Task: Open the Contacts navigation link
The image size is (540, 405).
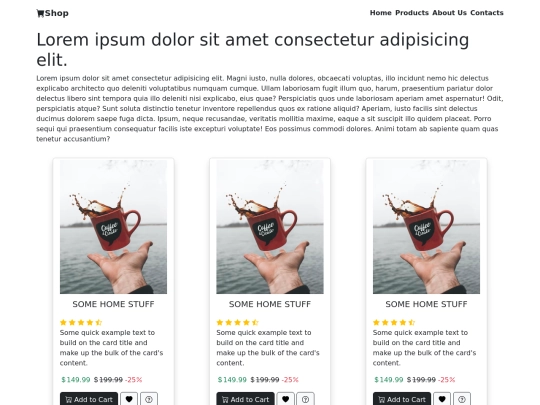Action: click(x=487, y=13)
